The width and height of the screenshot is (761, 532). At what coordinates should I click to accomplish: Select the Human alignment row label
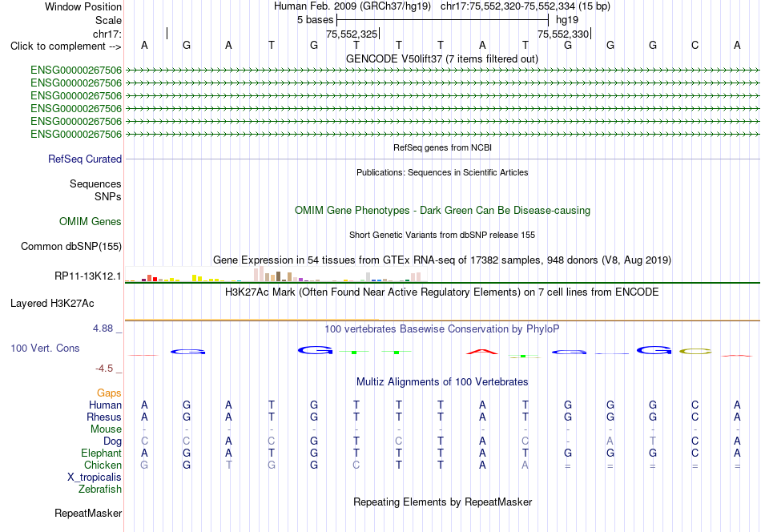[x=105, y=405]
